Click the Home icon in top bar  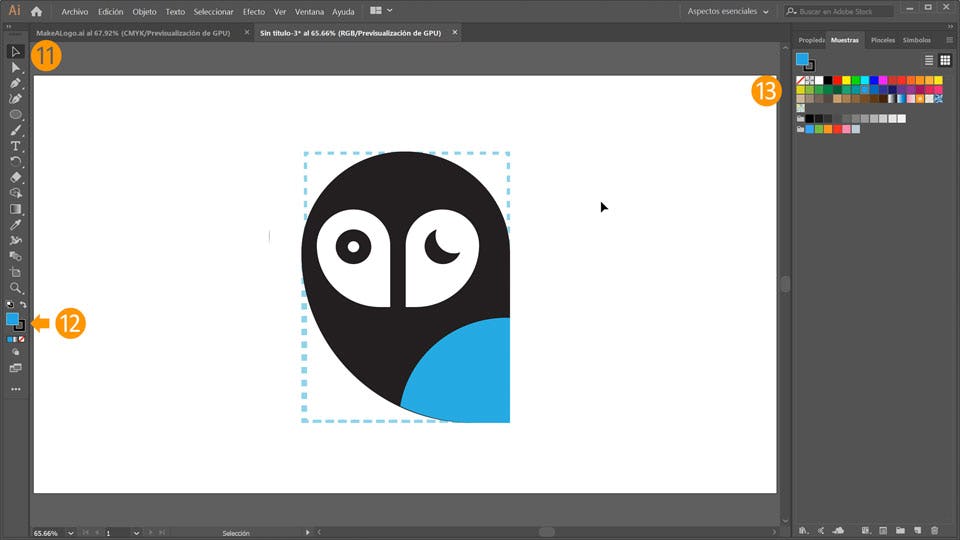pyautogui.click(x=37, y=11)
